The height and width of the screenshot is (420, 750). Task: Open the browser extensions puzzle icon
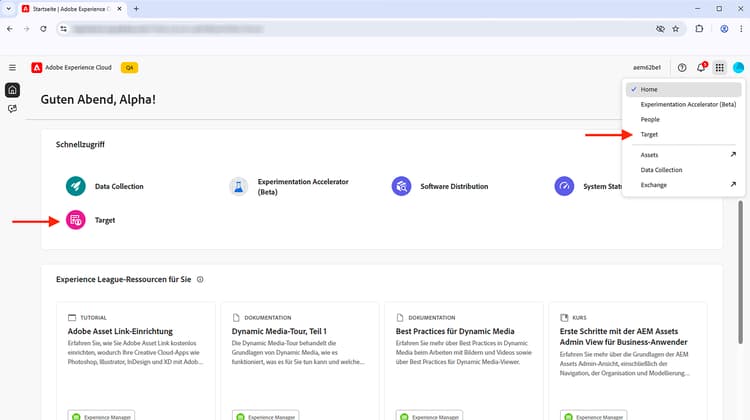point(699,29)
